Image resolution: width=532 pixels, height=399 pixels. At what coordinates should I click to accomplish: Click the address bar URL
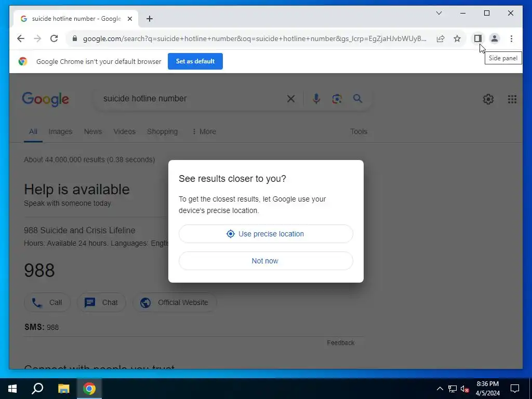click(255, 38)
